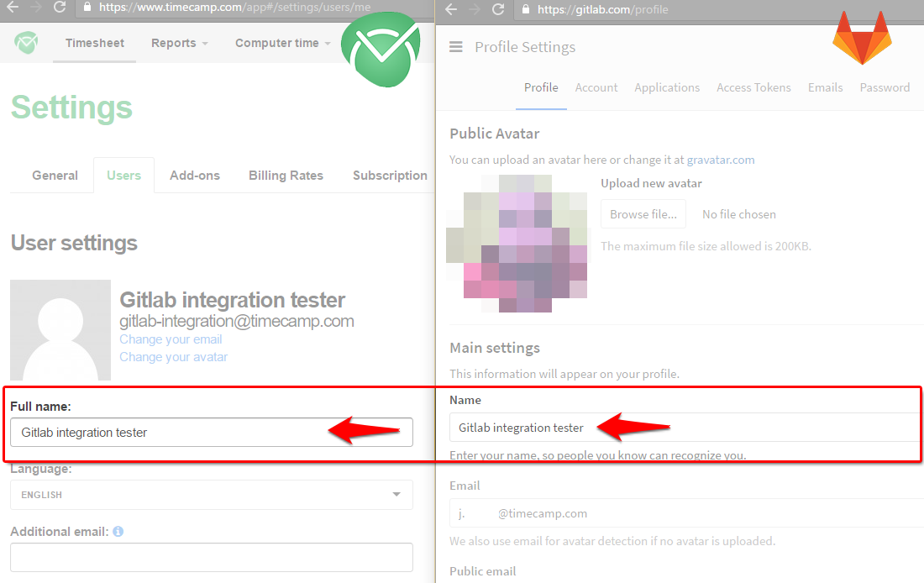The image size is (924, 583).
Task: Click the TimeCamp logo icon in navbar
Action: point(27,43)
